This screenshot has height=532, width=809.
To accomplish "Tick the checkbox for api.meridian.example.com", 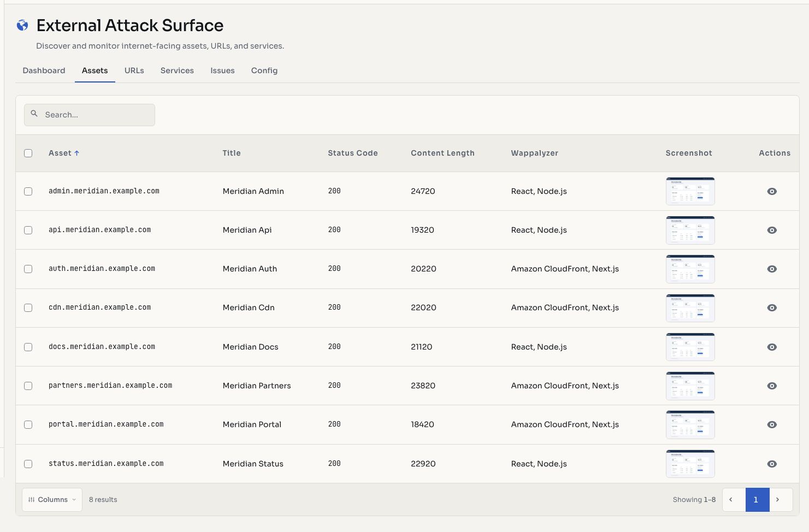I will coord(28,230).
